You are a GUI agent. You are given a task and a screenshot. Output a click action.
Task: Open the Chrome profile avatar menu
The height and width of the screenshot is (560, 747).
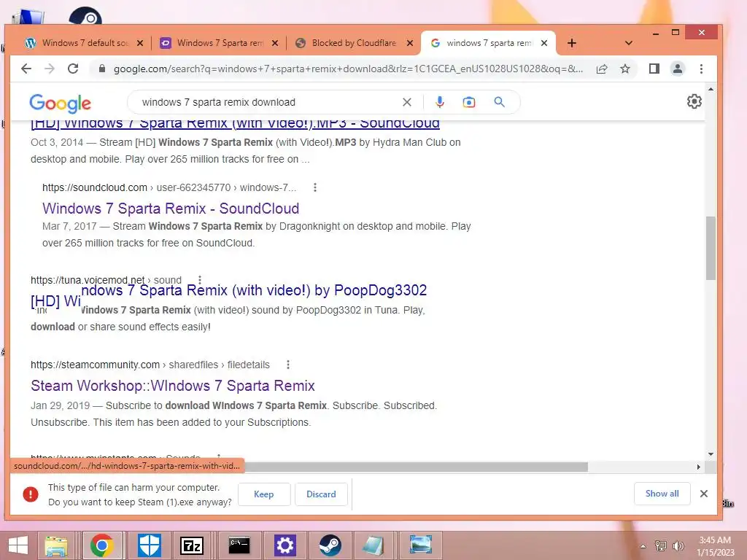click(678, 69)
